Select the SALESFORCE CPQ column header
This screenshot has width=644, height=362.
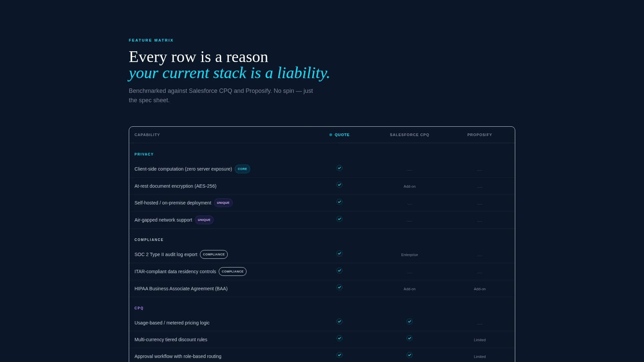pos(410,135)
